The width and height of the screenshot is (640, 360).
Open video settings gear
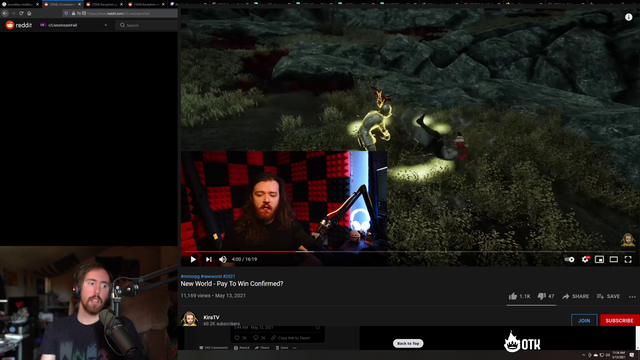pos(585,259)
